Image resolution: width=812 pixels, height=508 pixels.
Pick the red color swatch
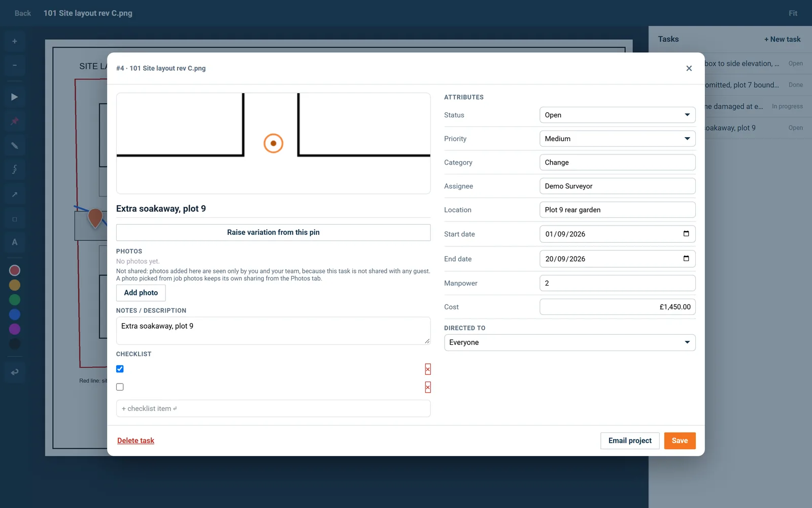click(15, 270)
